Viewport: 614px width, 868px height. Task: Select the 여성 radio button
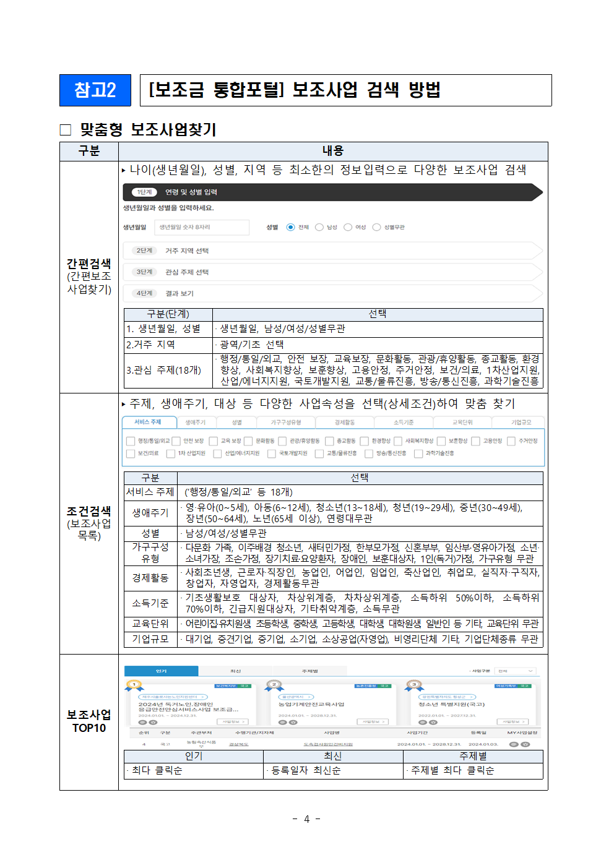click(348, 227)
